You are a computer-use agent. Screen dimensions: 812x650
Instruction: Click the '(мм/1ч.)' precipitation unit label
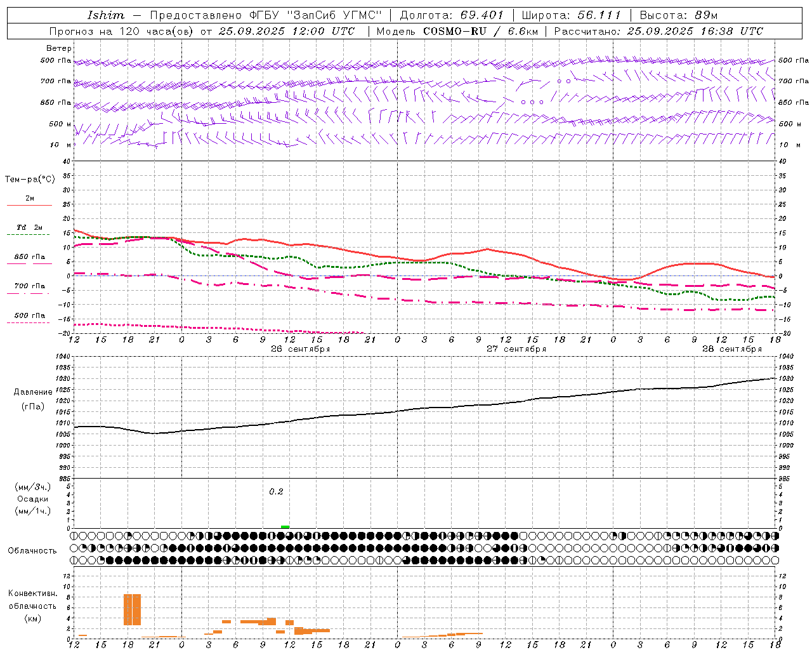pos(33,511)
